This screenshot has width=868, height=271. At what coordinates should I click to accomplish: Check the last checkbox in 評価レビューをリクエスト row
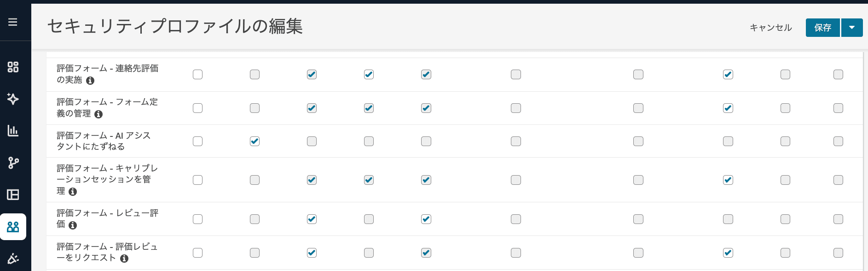pyautogui.click(x=838, y=253)
